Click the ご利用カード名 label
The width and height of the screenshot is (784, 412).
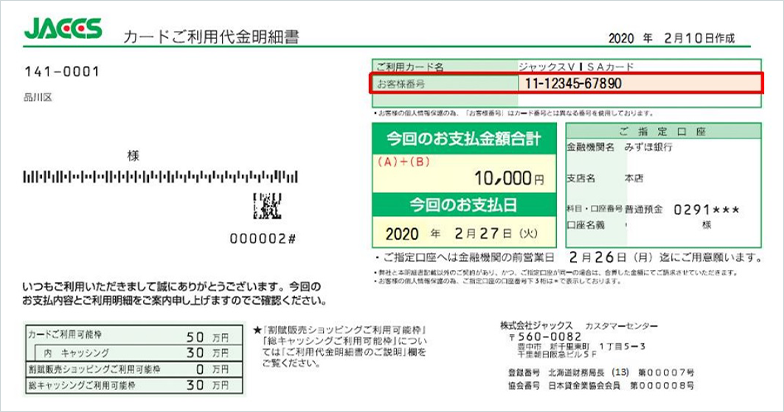coord(410,66)
